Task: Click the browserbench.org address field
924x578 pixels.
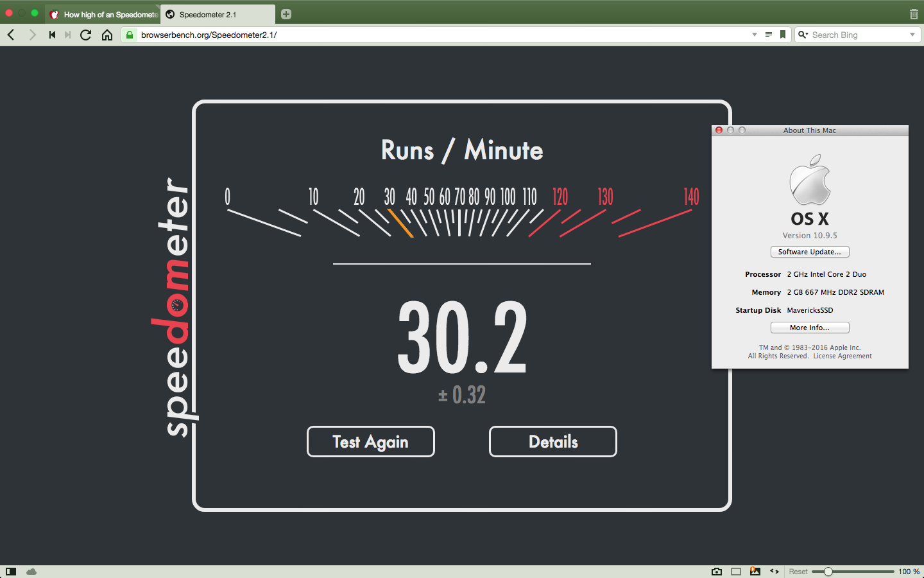Action: click(x=443, y=35)
